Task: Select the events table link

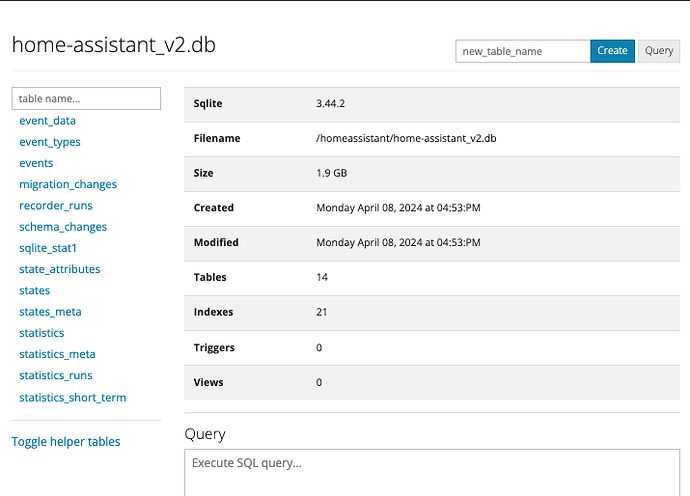Action: (36, 163)
